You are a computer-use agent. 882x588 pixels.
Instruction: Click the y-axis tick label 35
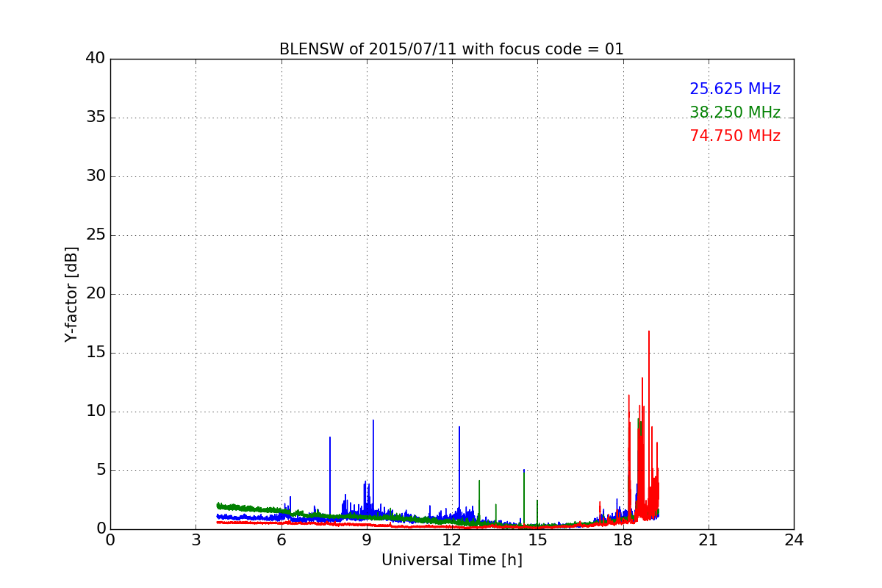tap(96, 118)
